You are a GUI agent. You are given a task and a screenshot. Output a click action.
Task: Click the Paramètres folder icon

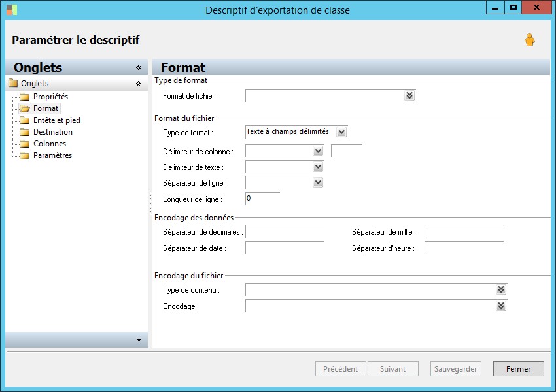pos(24,155)
